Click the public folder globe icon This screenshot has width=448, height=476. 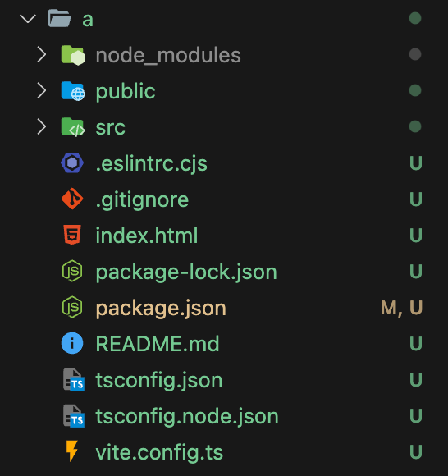click(73, 91)
